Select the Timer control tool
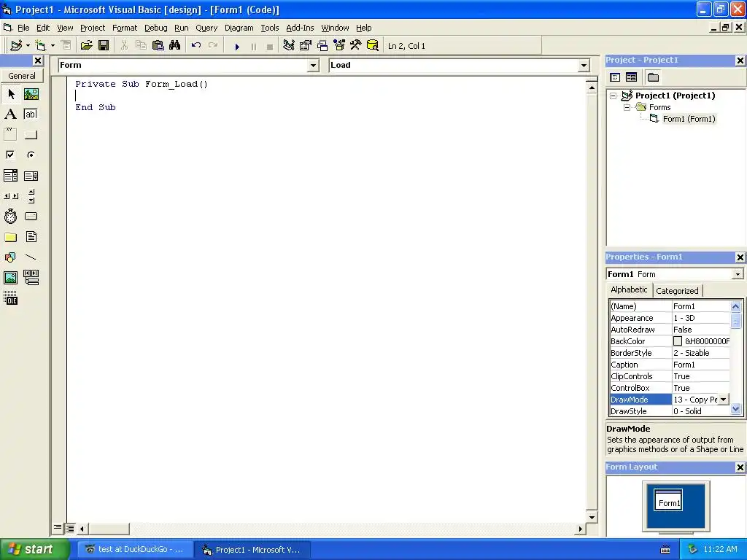The width and height of the screenshot is (747, 560). pyautogui.click(x=11, y=217)
